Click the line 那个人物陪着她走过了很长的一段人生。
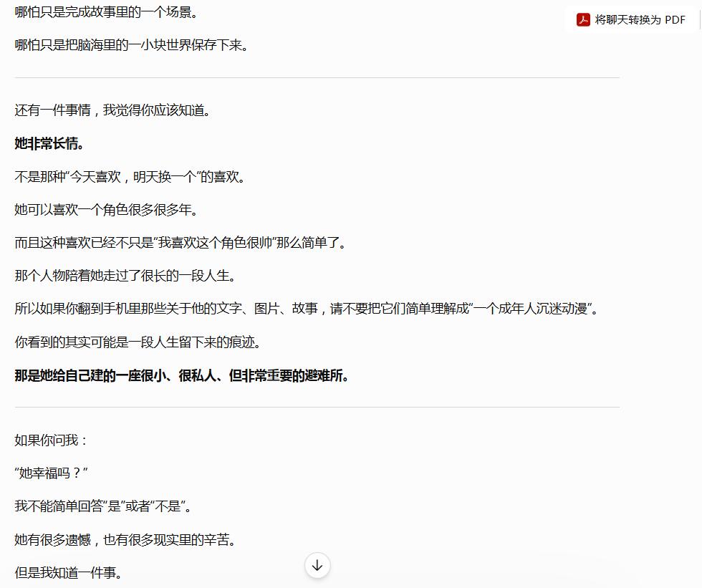The height and width of the screenshot is (588, 702). (x=125, y=276)
